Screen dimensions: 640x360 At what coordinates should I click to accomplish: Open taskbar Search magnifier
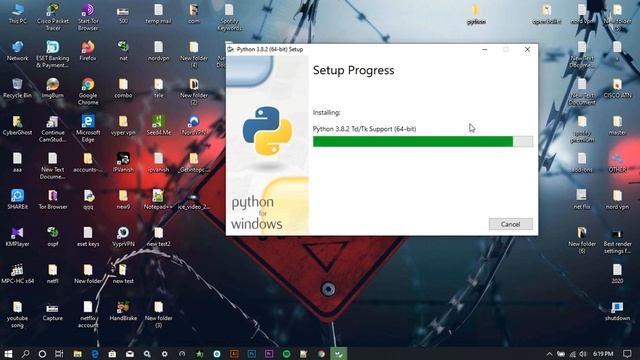point(25,353)
